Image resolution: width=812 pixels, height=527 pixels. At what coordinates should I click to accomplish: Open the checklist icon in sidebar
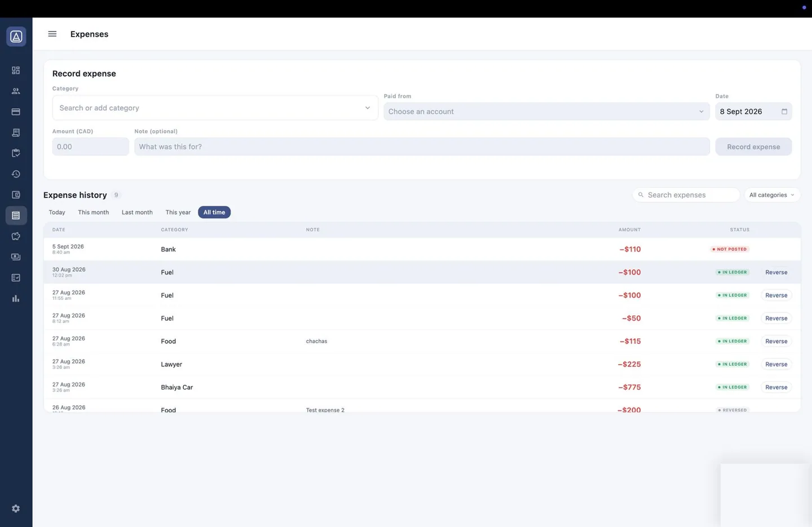16,278
